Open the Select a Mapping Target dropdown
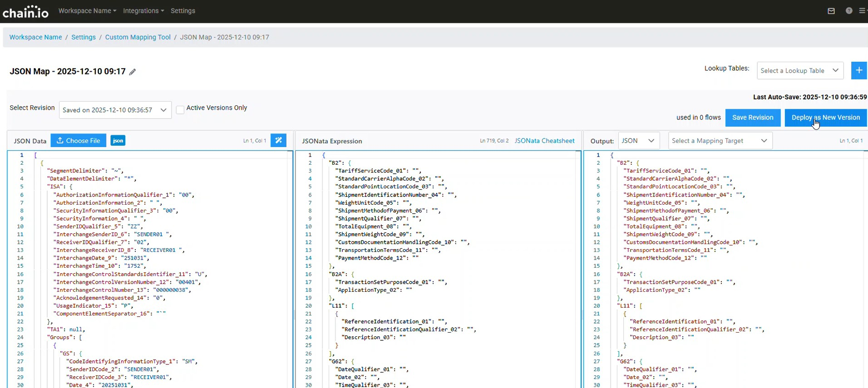The height and width of the screenshot is (388, 868). click(720, 141)
